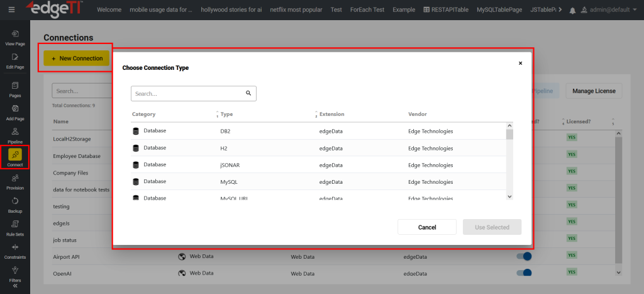
Task: Go to Pipeline in the sidebar
Action: point(15,135)
